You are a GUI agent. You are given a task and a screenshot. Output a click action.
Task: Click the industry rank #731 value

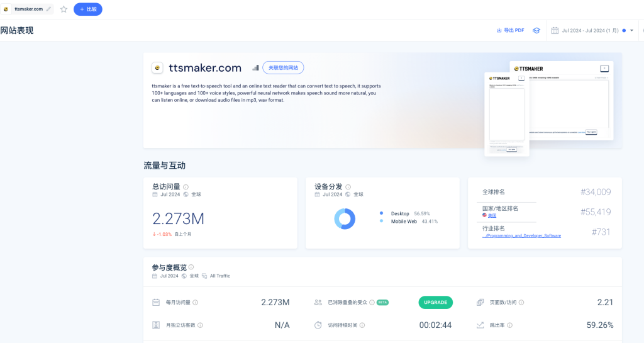point(601,232)
